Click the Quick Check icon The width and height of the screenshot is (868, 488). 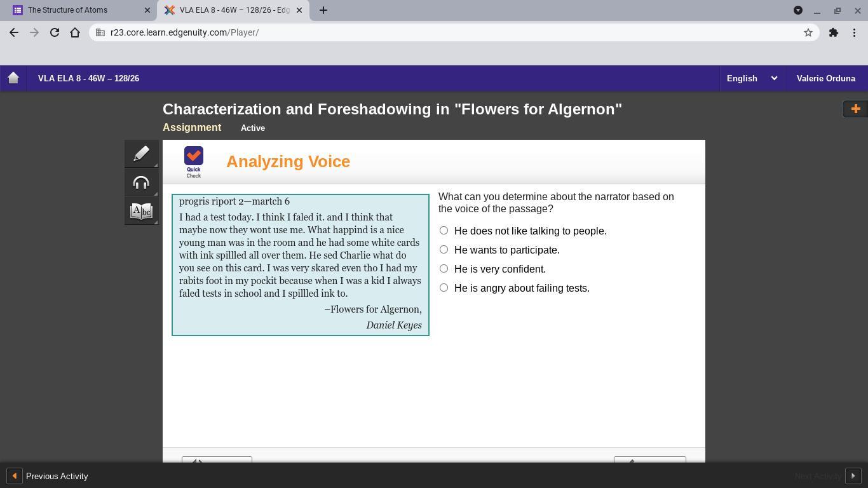point(194,162)
